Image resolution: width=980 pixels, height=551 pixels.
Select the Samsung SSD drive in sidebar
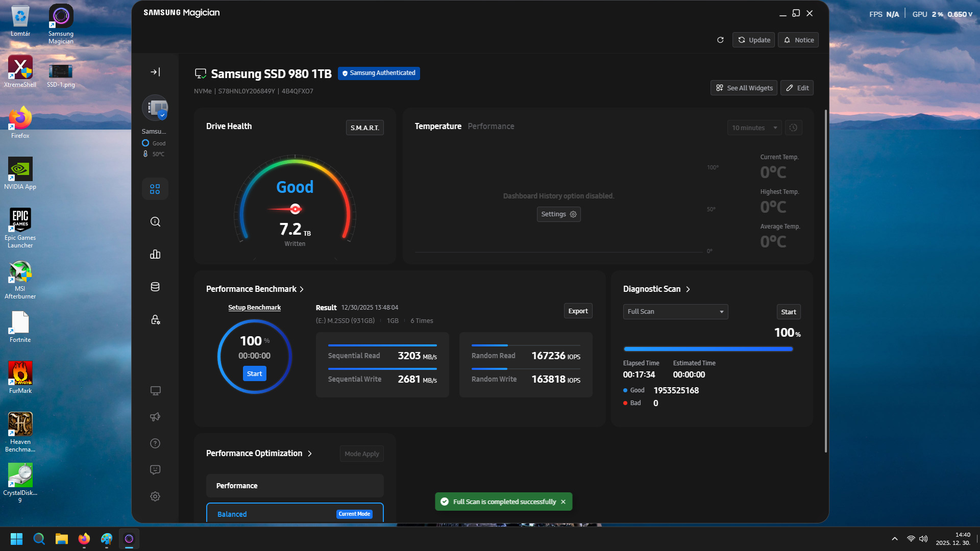(x=155, y=108)
